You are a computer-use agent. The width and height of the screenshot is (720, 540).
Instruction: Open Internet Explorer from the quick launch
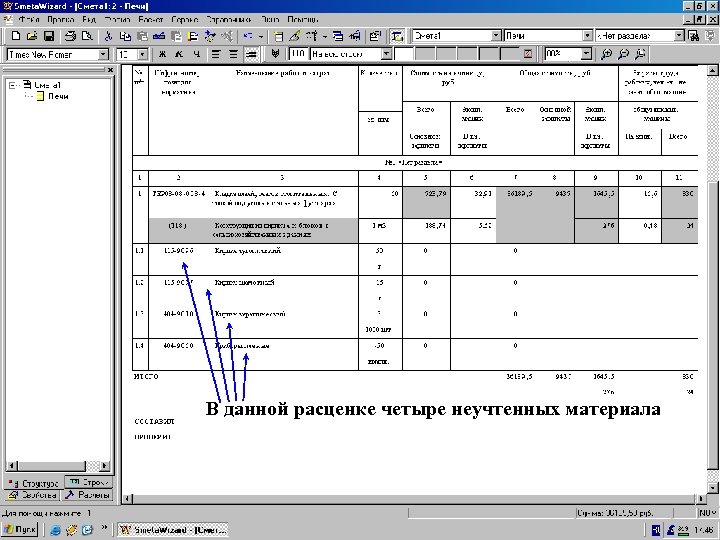[x=56, y=530]
